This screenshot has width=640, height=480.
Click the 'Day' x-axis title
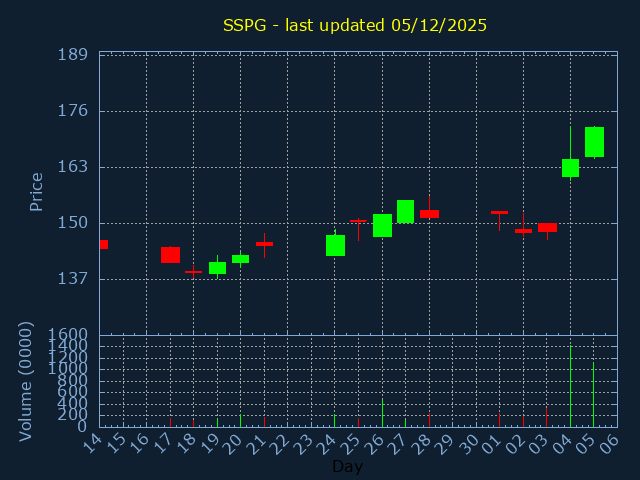[347, 466]
